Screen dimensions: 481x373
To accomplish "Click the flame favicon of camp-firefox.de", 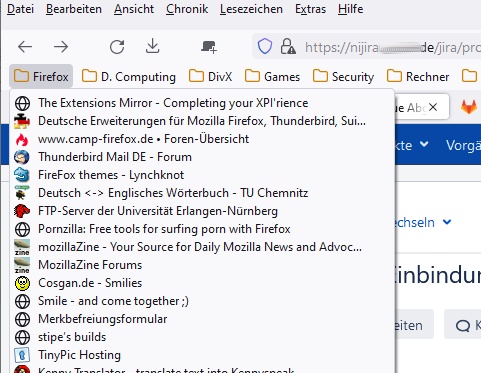I will [22, 139].
